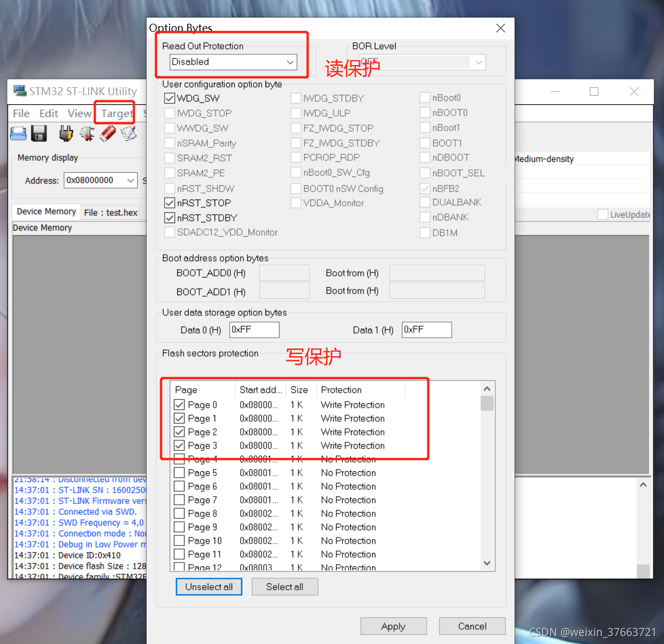
Task: Maximize the ST-LINK Utility window
Action: pos(594,92)
